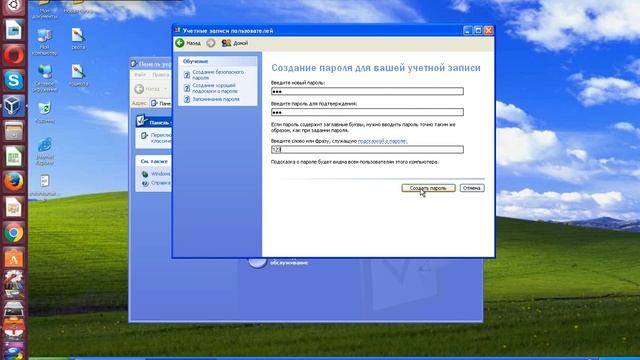Open file manager drawer icon in dock
This screenshot has width=640, height=360.
tap(13, 131)
